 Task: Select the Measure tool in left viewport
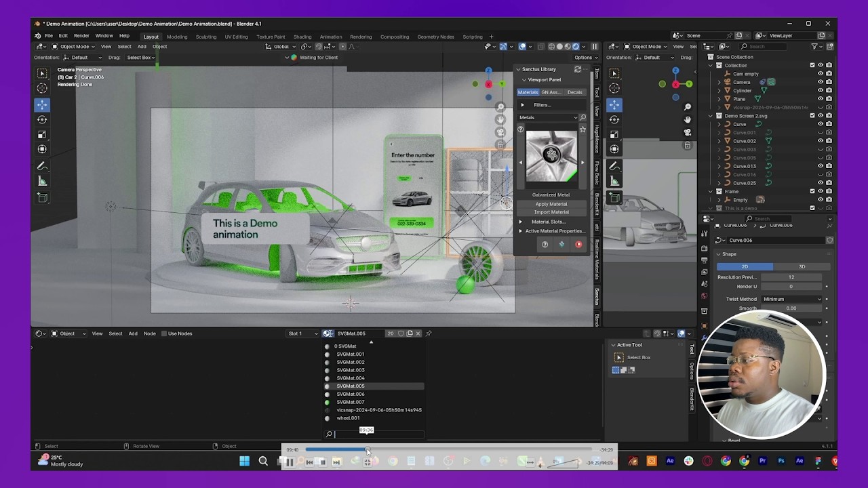(42, 181)
